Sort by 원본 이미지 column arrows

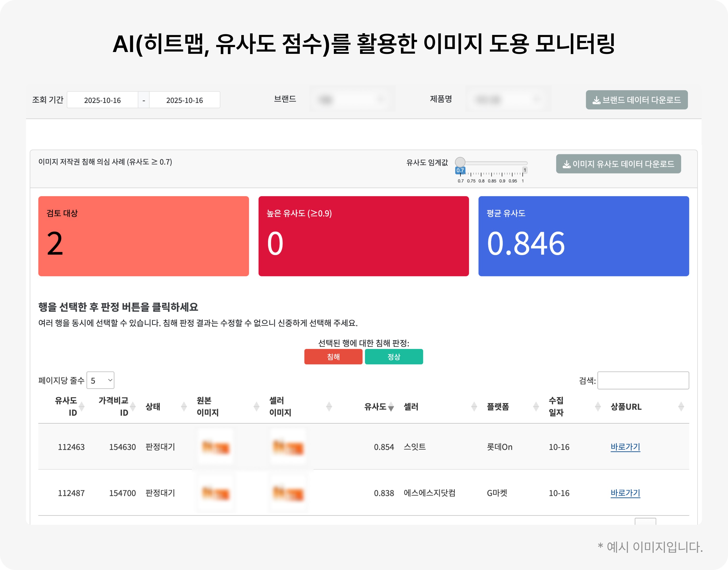(x=257, y=406)
